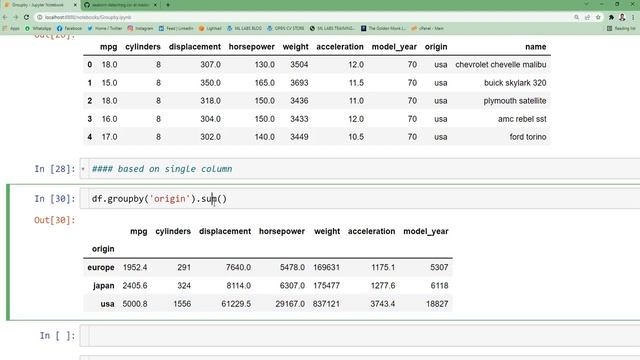Screen dimensions: 640x360
Task: Open the ML LABS TRAINING bookmark
Action: (332, 28)
